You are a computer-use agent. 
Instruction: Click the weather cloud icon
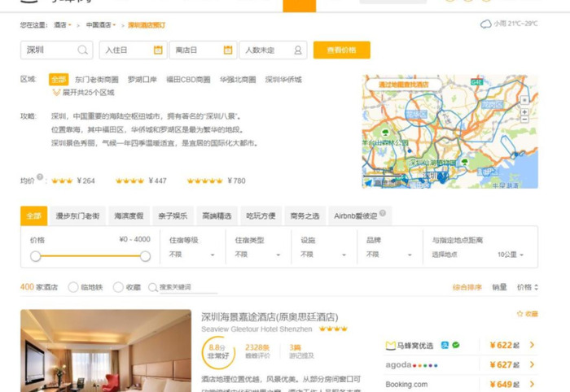(x=486, y=24)
